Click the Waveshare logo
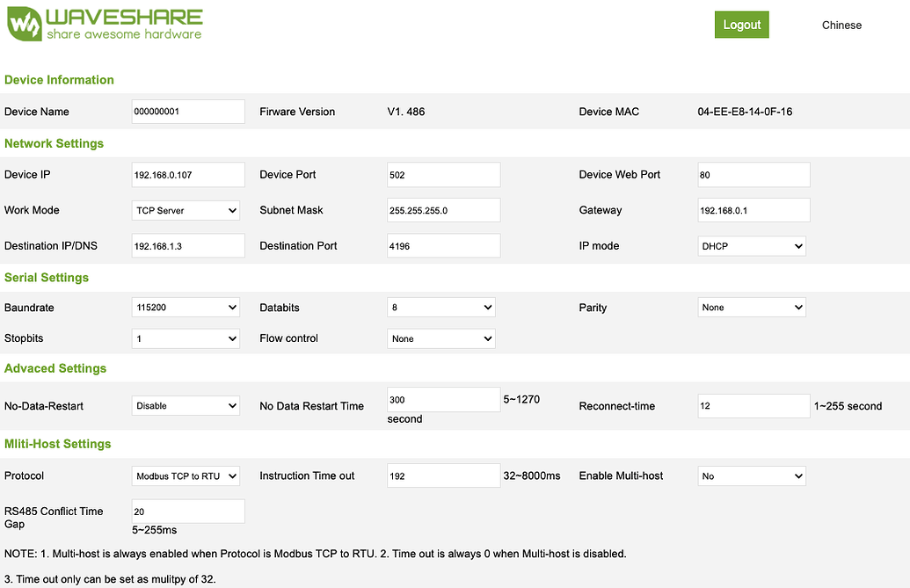 coord(104,24)
